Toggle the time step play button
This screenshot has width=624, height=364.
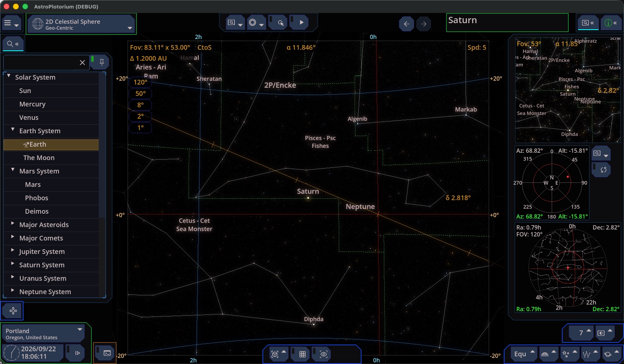pos(75,353)
